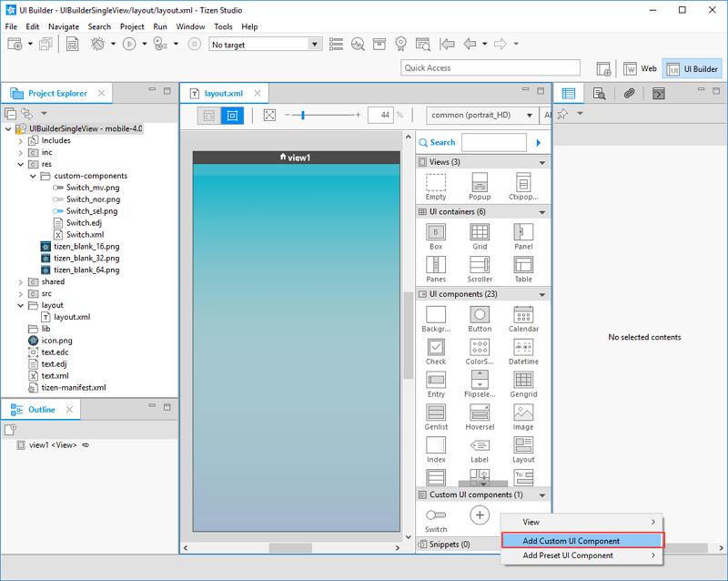
Task: Open the Navigate menu
Action: pos(64,26)
